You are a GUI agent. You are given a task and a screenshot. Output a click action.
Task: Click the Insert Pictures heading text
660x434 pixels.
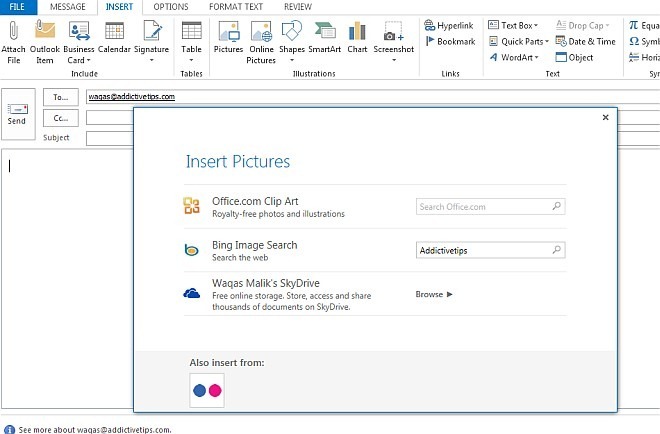[x=238, y=162]
